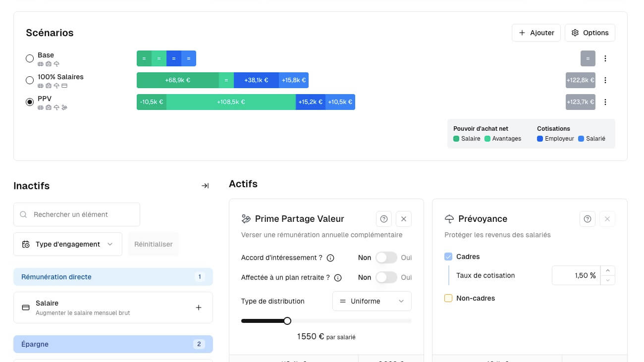Open the 100% Salaires scenario options menu
The height and width of the screenshot is (362, 644).
pos(605,80)
